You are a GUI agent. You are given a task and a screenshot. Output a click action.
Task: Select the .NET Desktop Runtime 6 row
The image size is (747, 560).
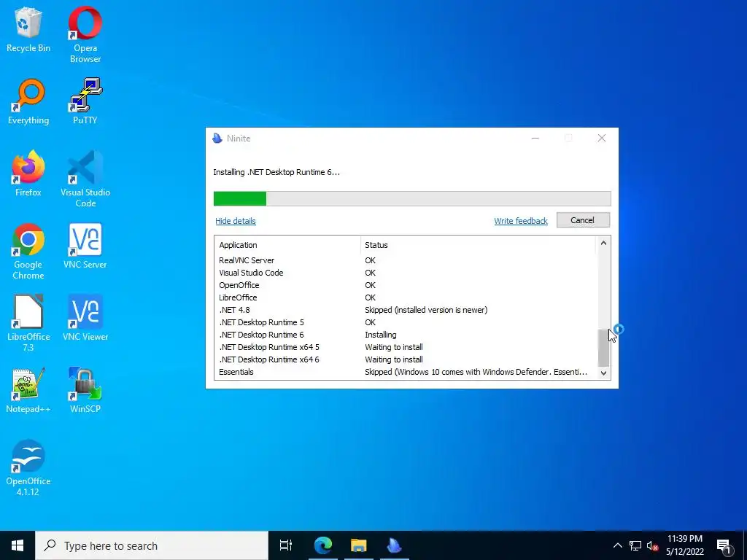406,335
